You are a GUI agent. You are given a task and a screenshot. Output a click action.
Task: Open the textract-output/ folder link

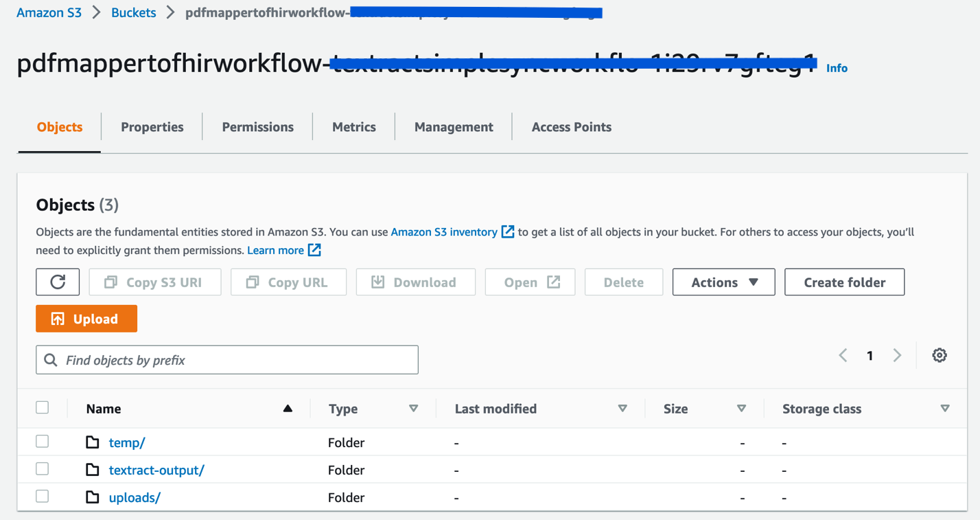(x=156, y=470)
